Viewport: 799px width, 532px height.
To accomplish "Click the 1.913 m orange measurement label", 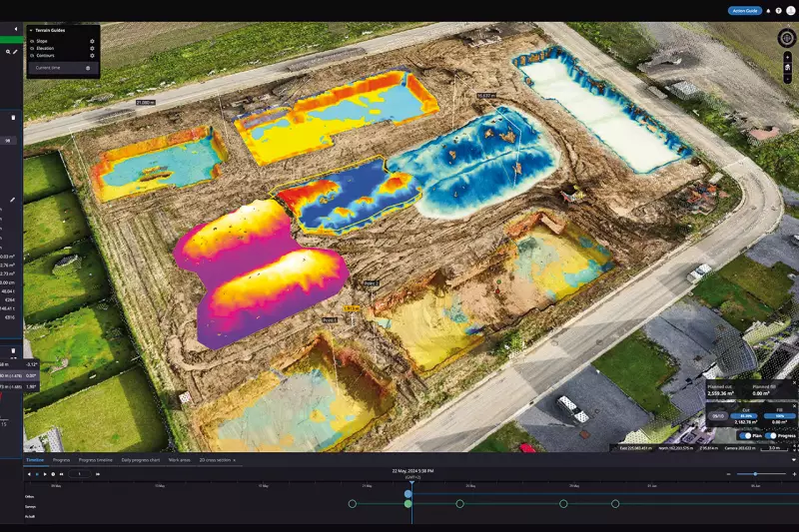I will (x=352, y=308).
